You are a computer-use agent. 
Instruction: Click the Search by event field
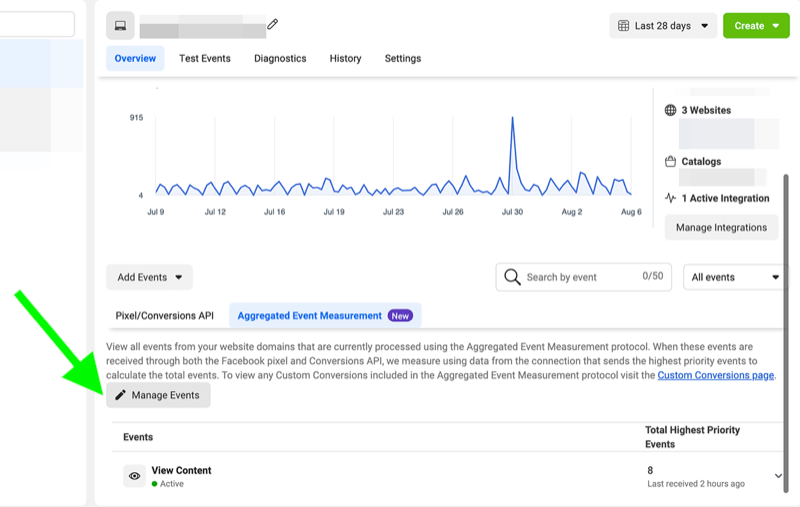[583, 277]
